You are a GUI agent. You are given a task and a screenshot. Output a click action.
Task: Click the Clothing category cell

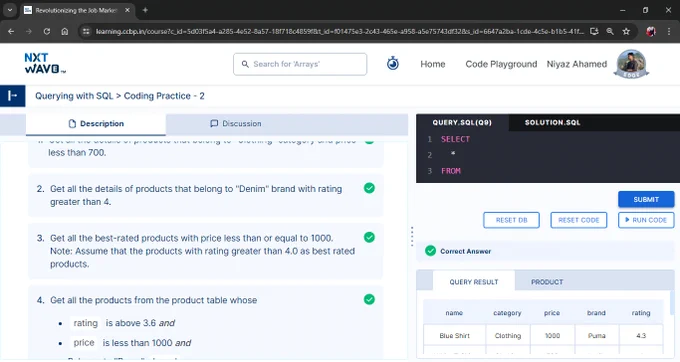coord(507,336)
